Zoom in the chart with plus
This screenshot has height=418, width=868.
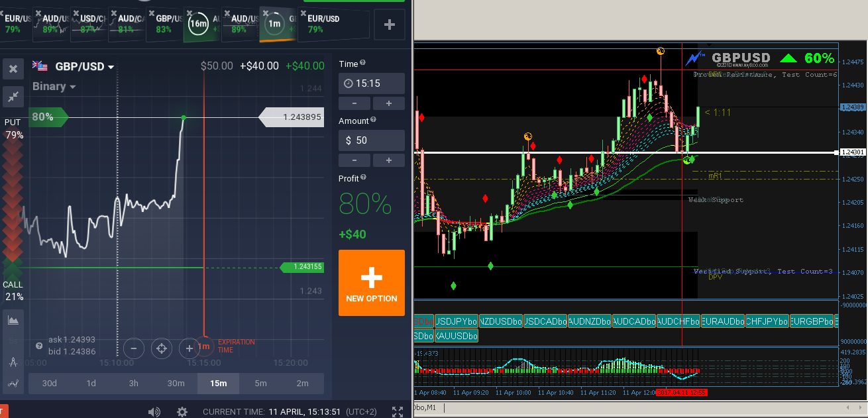(x=190, y=348)
